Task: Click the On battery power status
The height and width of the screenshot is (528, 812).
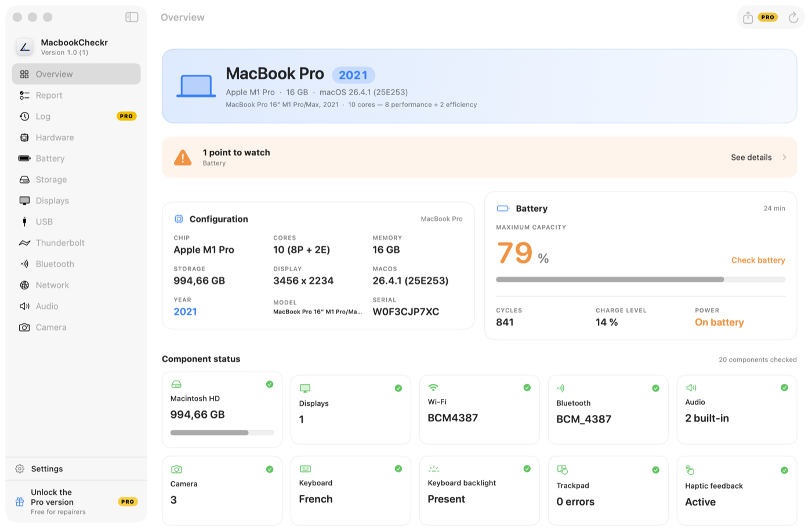Action: (x=719, y=322)
